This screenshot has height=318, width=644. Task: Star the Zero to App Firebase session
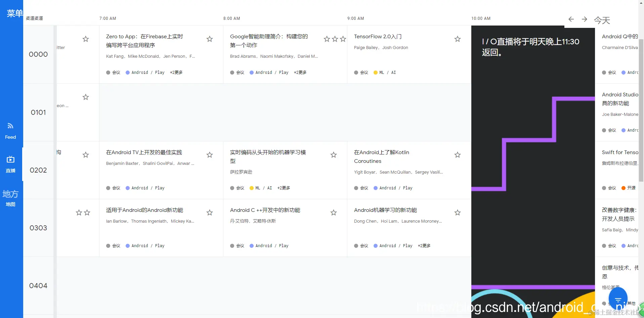coord(209,39)
